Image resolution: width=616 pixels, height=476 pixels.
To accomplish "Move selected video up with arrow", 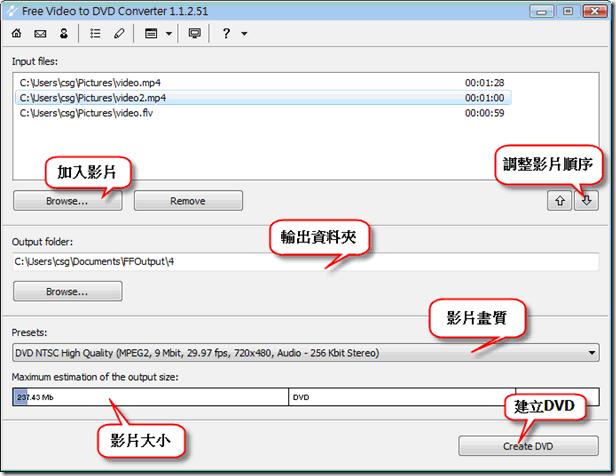I will [x=559, y=201].
